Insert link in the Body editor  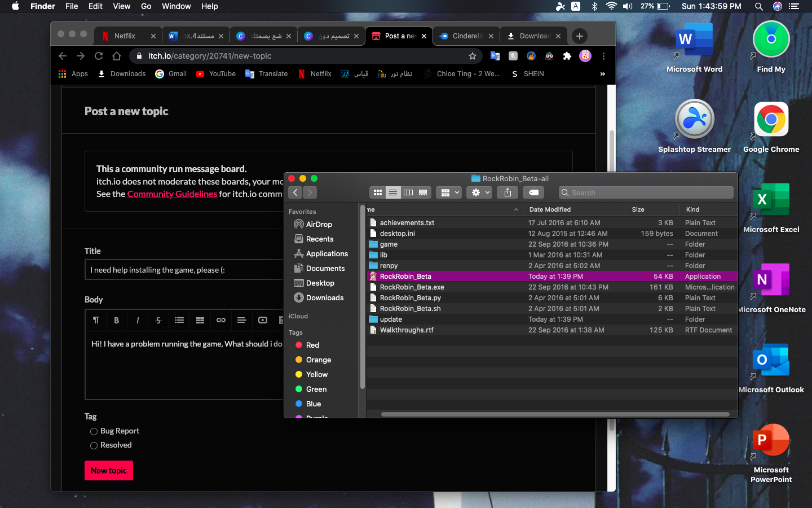(x=221, y=320)
